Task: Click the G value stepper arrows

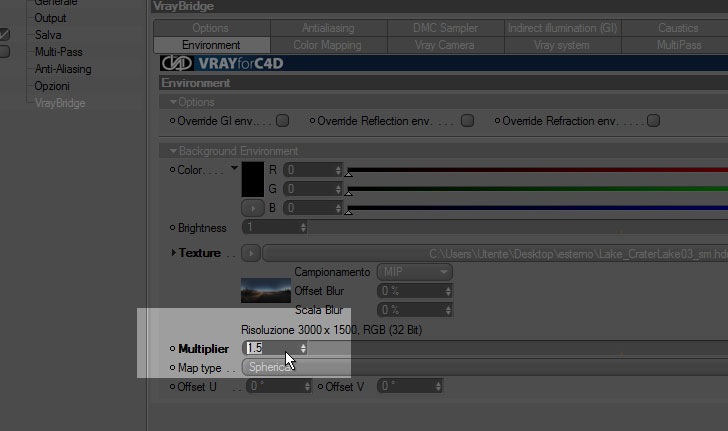Action: pyautogui.click(x=338, y=189)
